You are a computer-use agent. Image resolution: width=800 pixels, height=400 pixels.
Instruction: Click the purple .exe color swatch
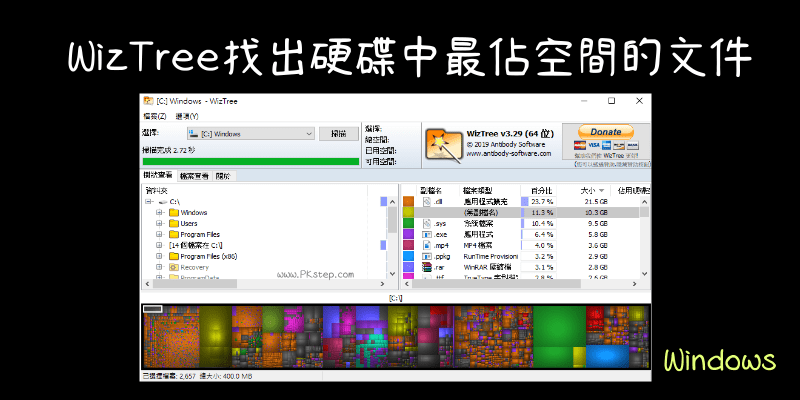(408, 235)
